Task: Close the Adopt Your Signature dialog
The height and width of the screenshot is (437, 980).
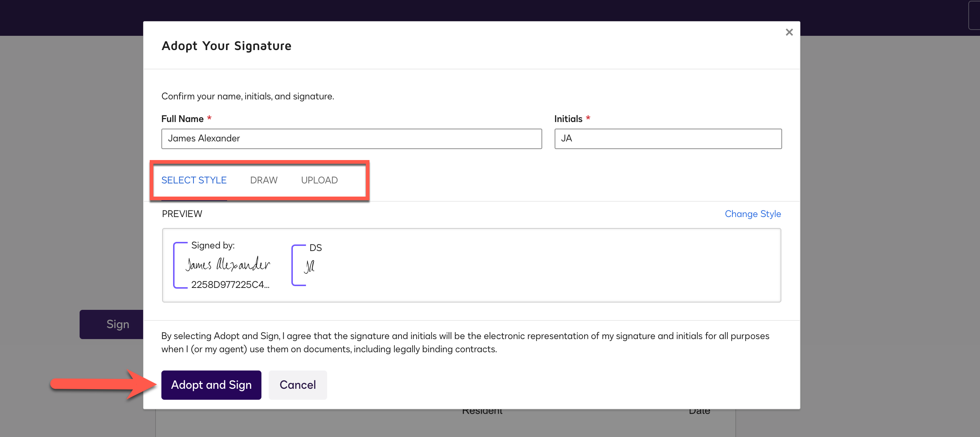Action: coord(789,33)
